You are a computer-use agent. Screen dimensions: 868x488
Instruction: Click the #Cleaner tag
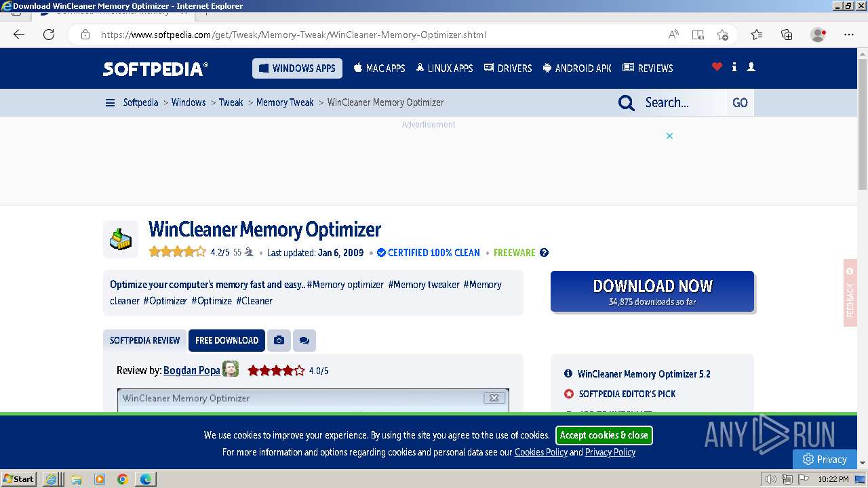pyautogui.click(x=254, y=301)
